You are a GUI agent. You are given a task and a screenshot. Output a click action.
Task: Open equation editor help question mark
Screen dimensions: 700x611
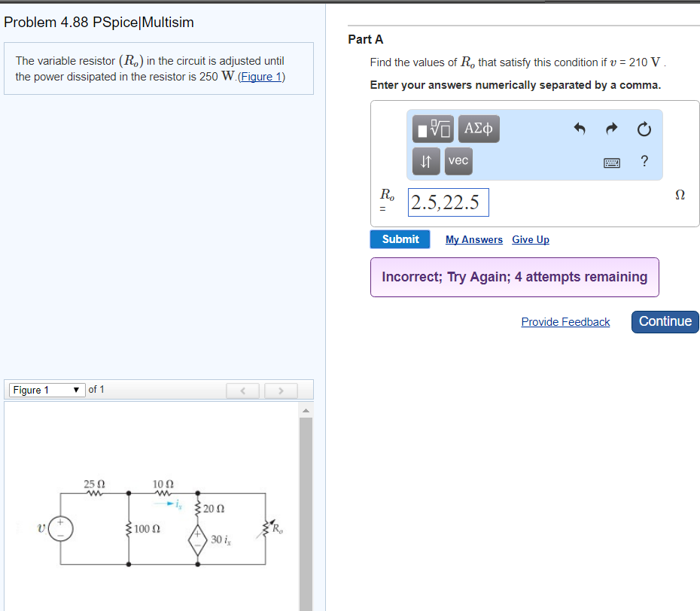[x=644, y=161]
